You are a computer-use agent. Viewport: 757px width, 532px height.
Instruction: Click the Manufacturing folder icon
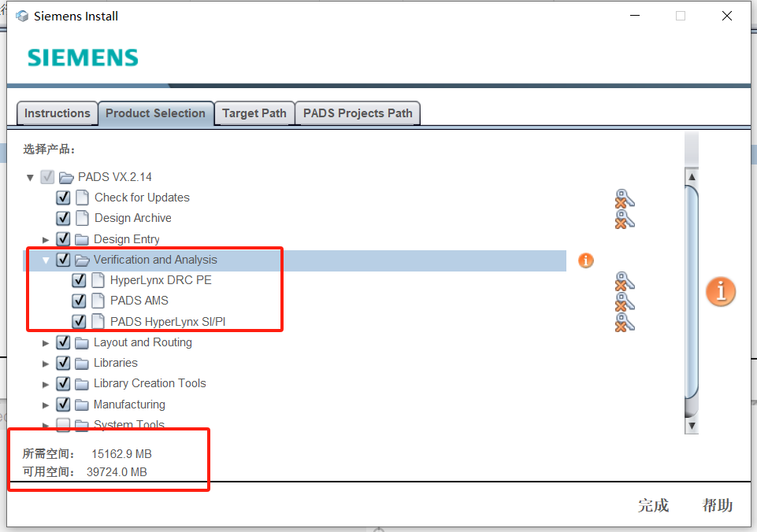82,405
